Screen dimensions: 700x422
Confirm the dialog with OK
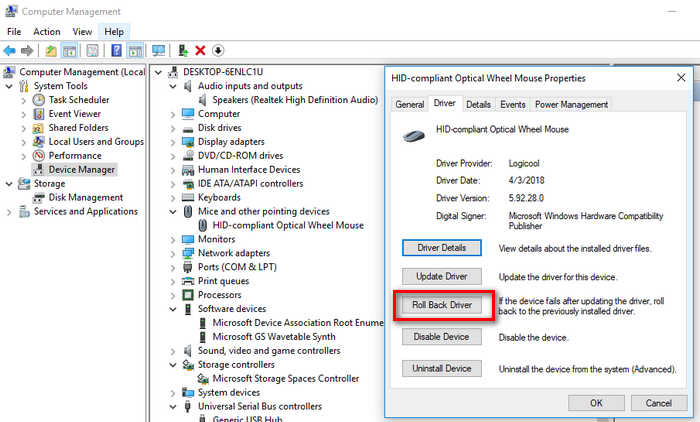(596, 403)
